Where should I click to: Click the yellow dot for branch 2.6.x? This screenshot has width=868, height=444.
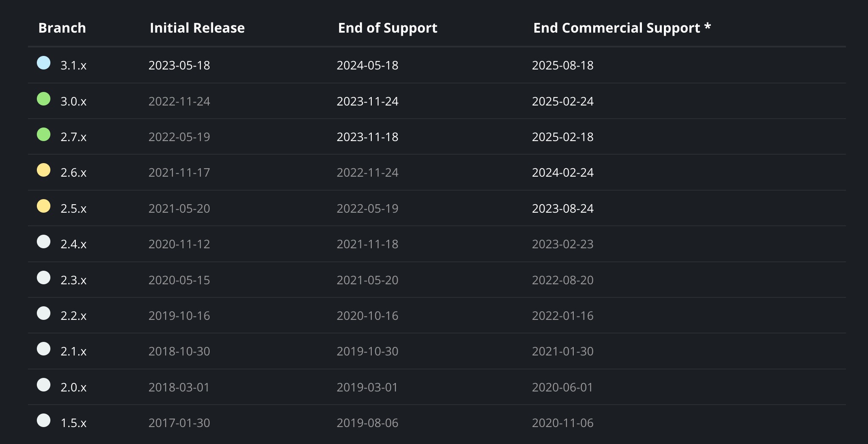[44, 170]
